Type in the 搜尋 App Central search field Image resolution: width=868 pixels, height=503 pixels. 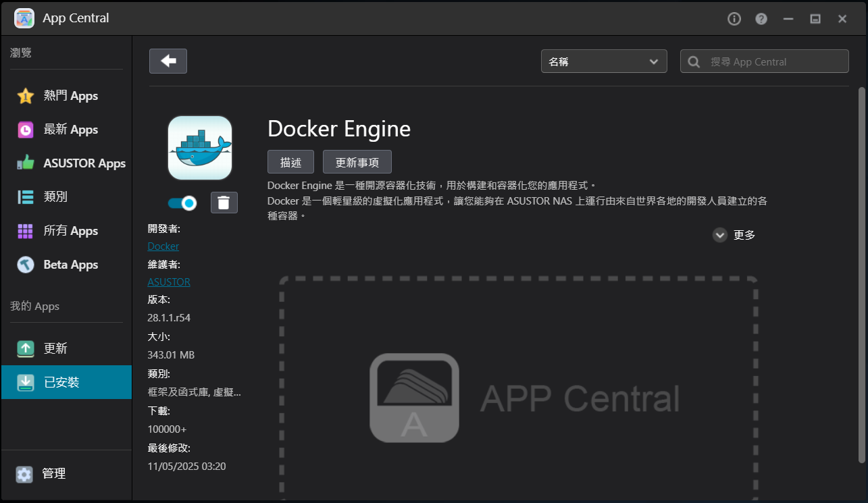773,62
